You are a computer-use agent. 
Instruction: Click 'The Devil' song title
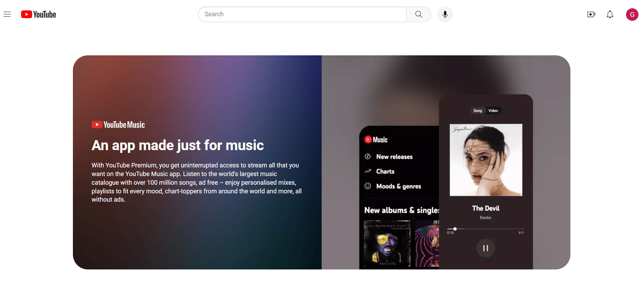click(x=485, y=208)
